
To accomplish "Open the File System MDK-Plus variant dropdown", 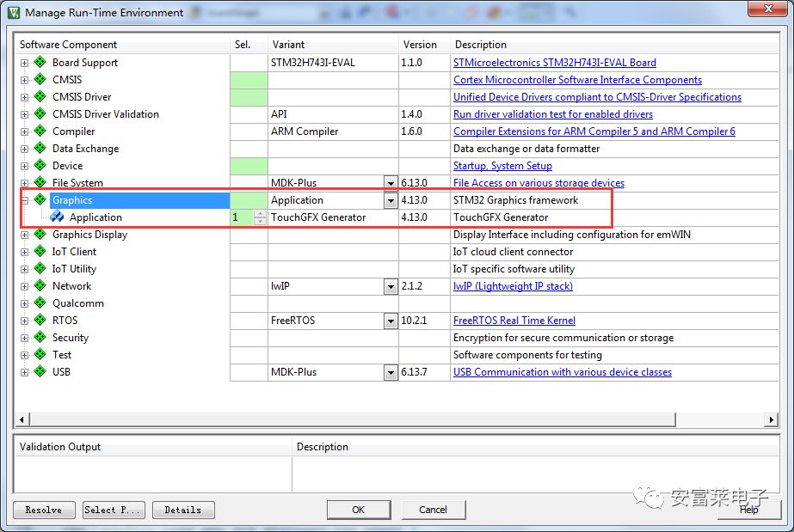I will pyautogui.click(x=392, y=182).
